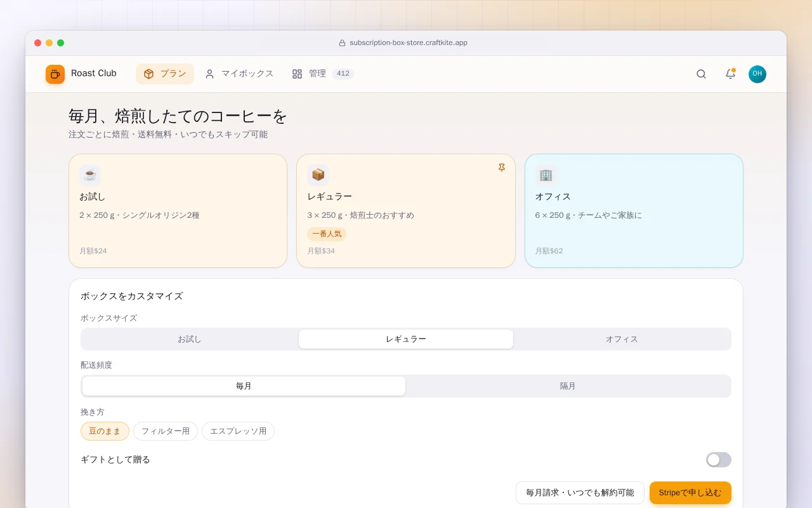Click Stripeで申し込む button

pos(690,493)
